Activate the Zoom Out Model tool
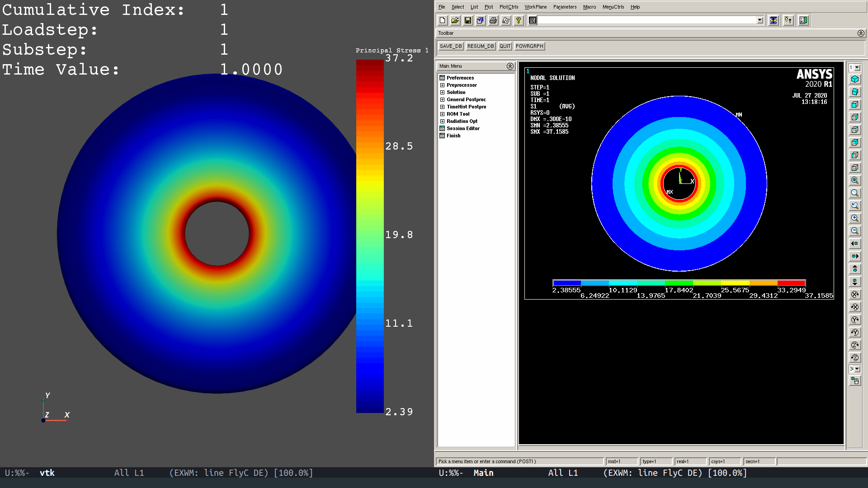This screenshot has width=868, height=488. [x=855, y=230]
